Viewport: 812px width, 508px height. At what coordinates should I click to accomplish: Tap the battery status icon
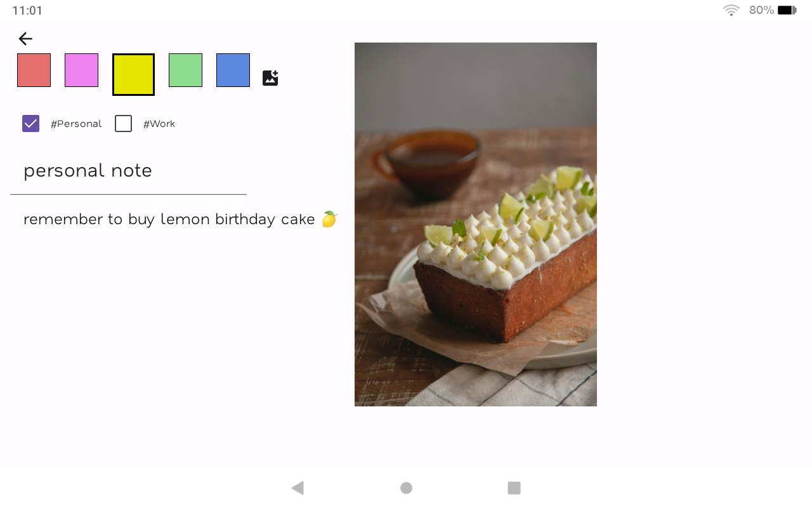(787, 10)
